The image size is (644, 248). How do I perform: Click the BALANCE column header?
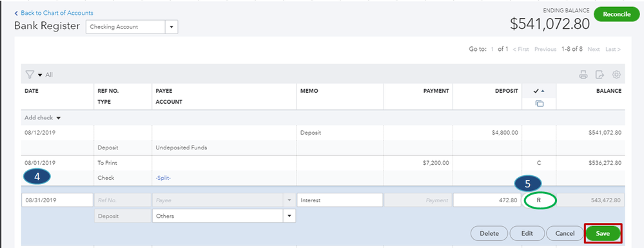tap(609, 91)
